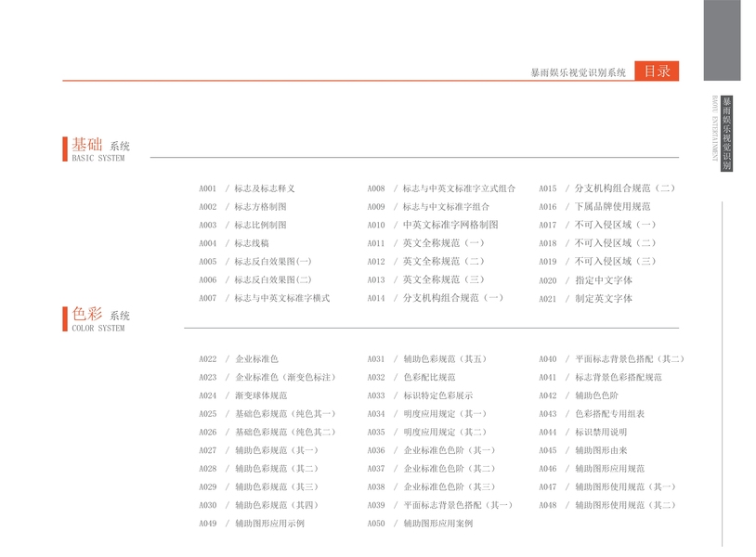Click entry A003 标志比例制图

pyautogui.click(x=242, y=225)
